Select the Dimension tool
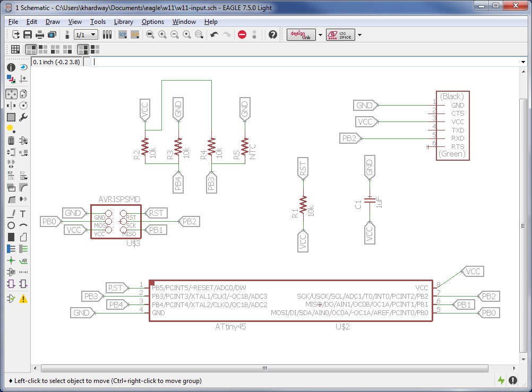This screenshot has height=392, width=532. pos(23,272)
